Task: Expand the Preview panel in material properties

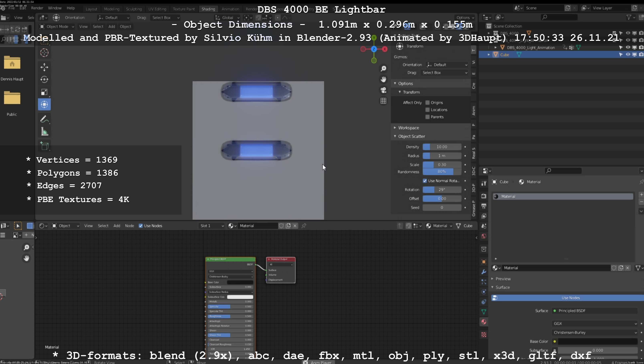Action: [x=503, y=279]
